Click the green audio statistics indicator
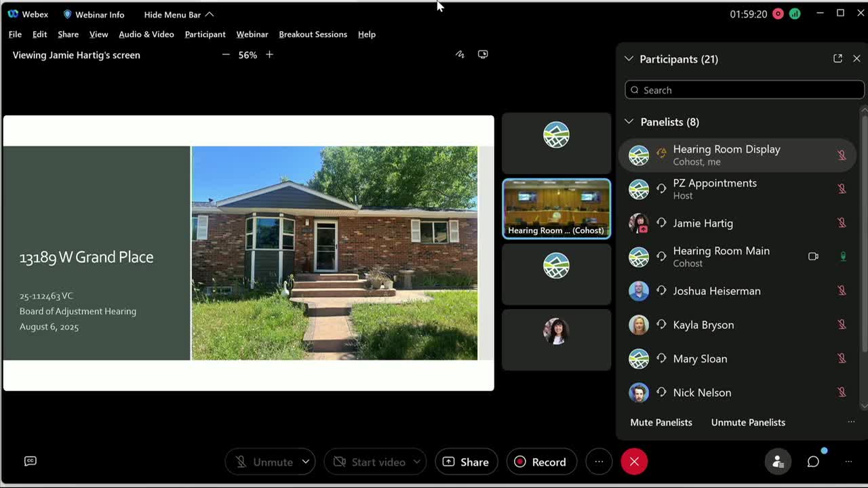868x488 pixels. [795, 14]
